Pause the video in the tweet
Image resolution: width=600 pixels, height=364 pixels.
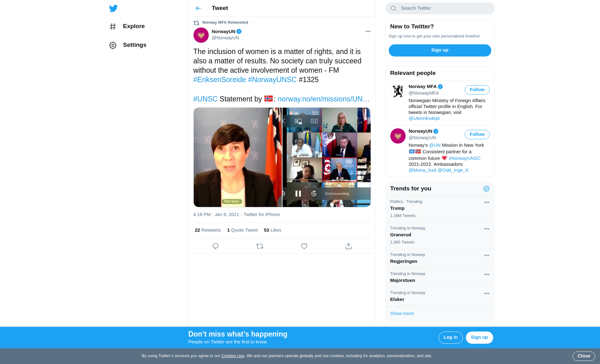(x=298, y=194)
